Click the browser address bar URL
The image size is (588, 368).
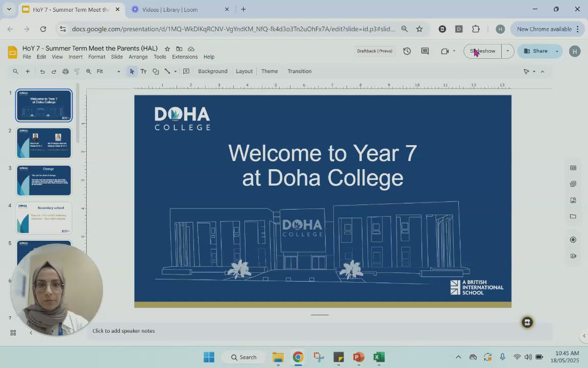pos(233,29)
